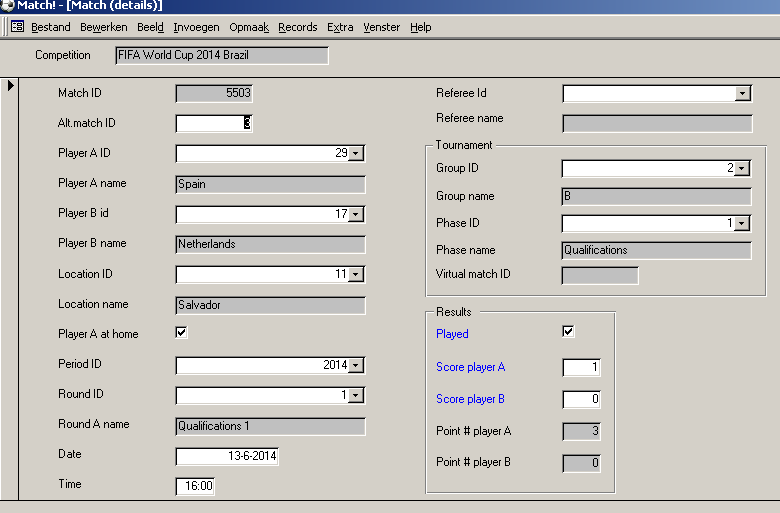The width and height of the screenshot is (780, 513).
Task: Expand the Referee Id dropdown
Action: pos(742,94)
